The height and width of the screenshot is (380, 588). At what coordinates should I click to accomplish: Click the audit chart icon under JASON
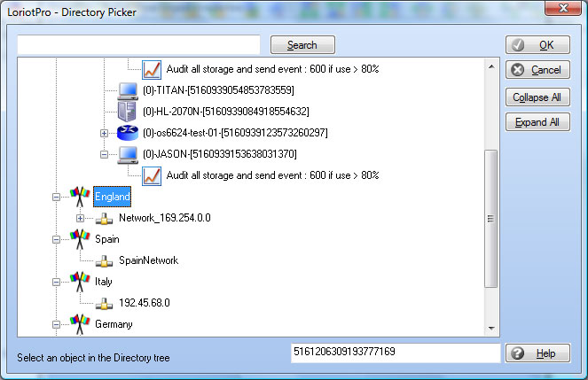(152, 175)
